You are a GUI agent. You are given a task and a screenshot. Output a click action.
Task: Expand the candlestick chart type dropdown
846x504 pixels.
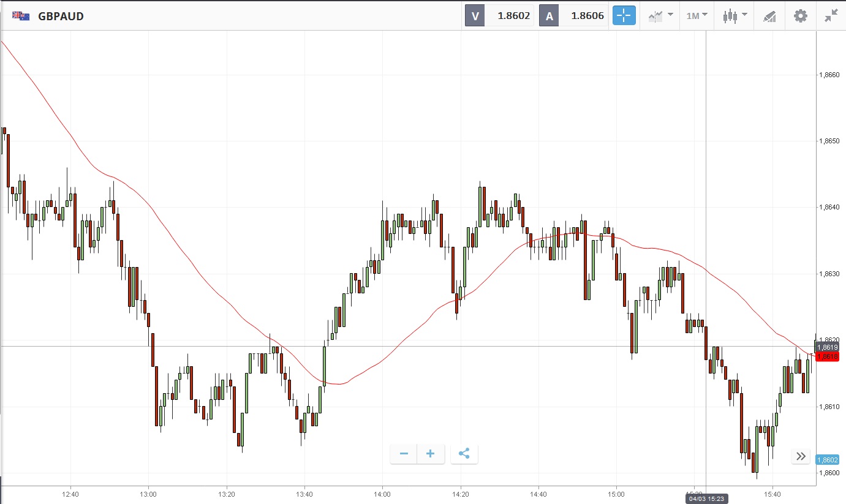point(734,16)
